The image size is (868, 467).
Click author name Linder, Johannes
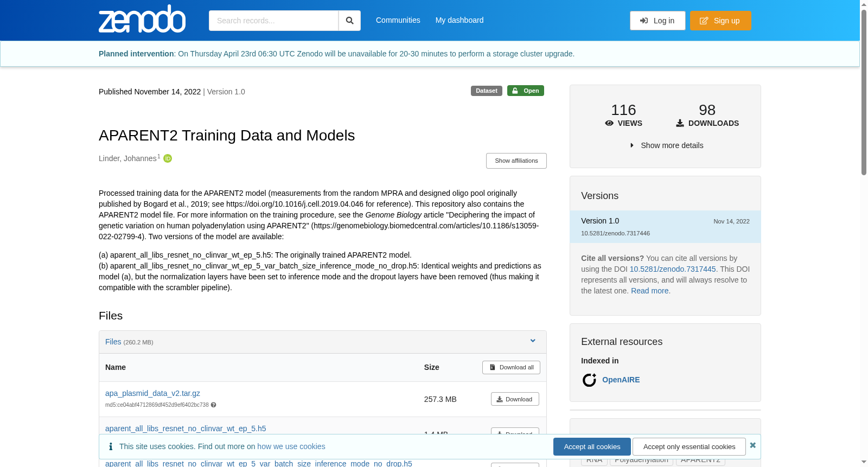click(127, 158)
